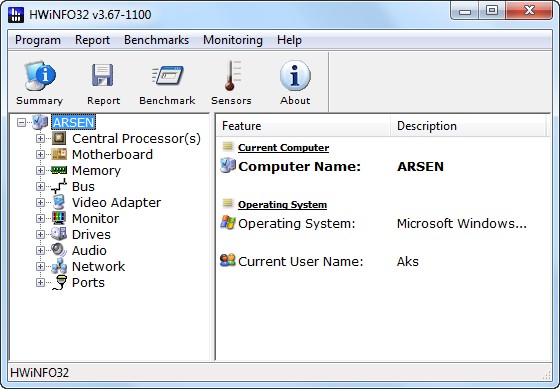The width and height of the screenshot is (560, 389).
Task: Click the Report floppy disk icon
Action: pyautogui.click(x=102, y=75)
